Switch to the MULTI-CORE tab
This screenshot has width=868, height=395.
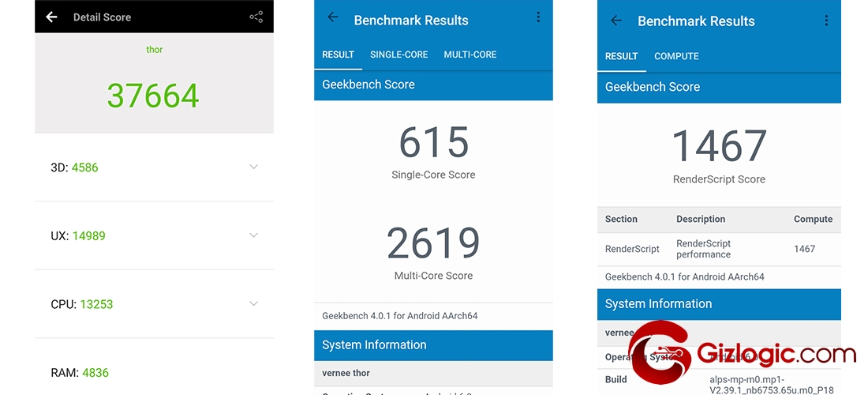[470, 55]
